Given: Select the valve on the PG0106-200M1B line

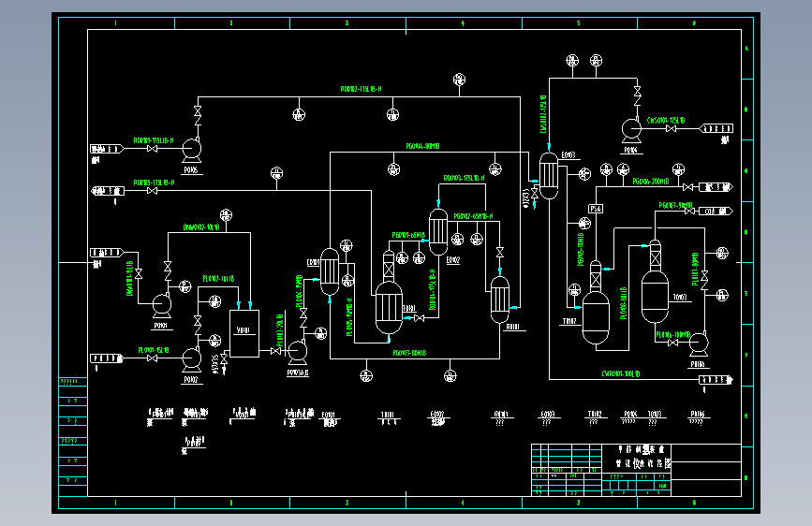Looking at the screenshot, I should point(688,187).
